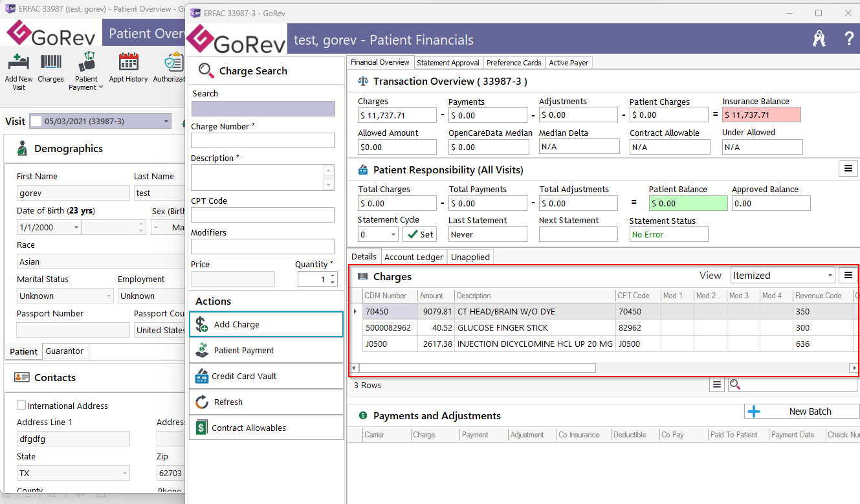Click the Payment Date column header
Image resolution: width=860 pixels, height=504 pixels.
(797, 435)
